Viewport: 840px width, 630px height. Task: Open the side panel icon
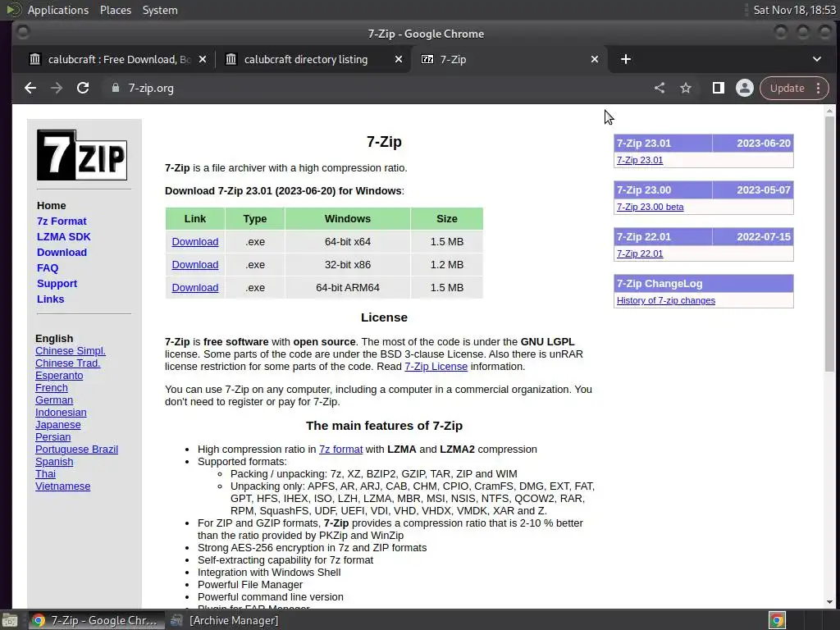[x=718, y=89]
